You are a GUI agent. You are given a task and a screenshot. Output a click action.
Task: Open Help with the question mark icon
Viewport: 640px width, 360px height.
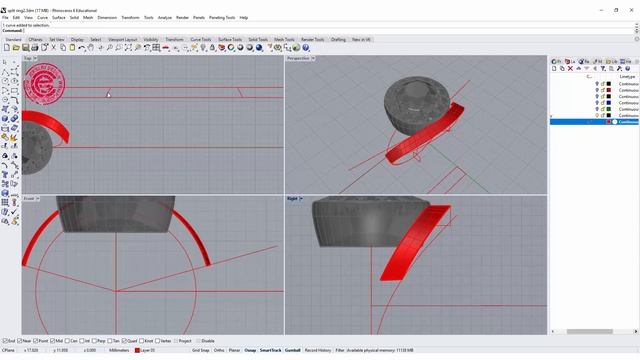(x=306, y=48)
